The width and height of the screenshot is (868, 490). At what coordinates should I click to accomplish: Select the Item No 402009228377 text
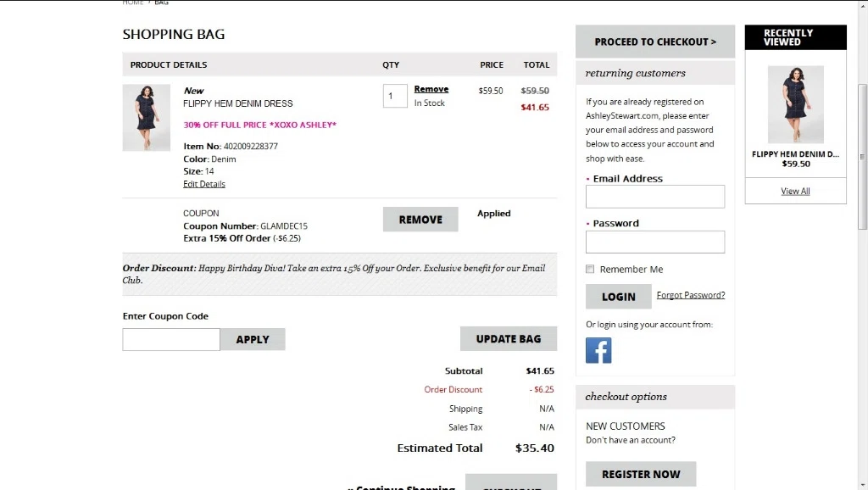(231, 146)
